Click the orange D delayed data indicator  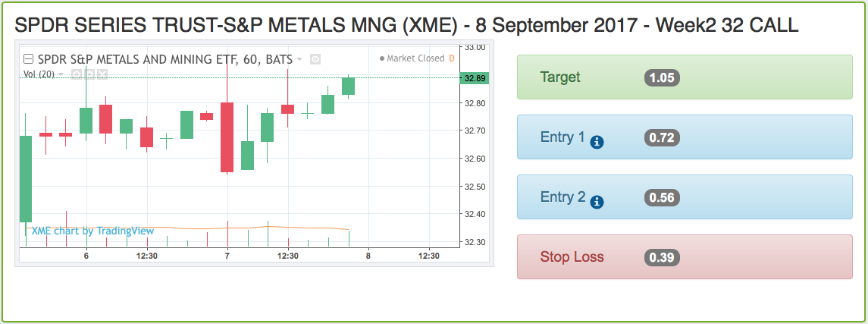452,58
